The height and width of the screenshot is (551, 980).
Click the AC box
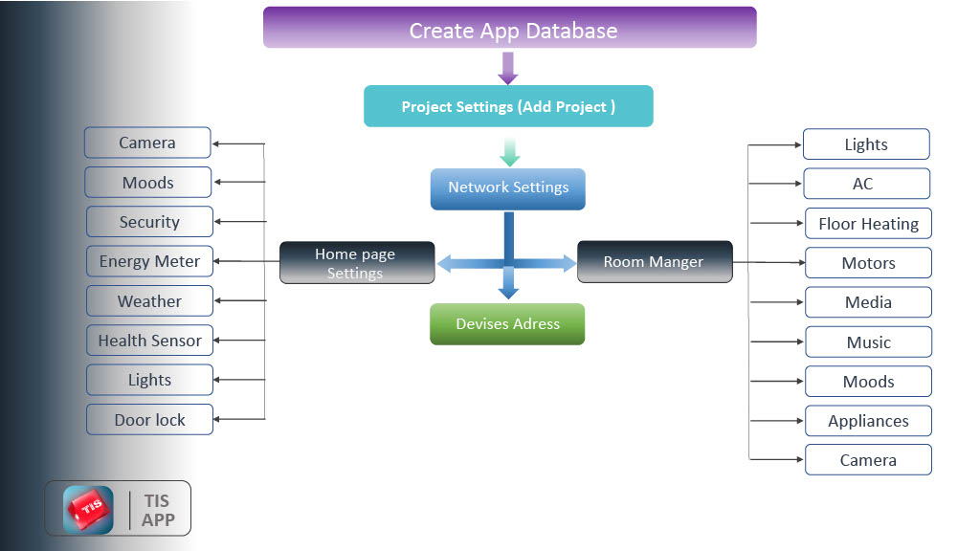click(x=866, y=184)
